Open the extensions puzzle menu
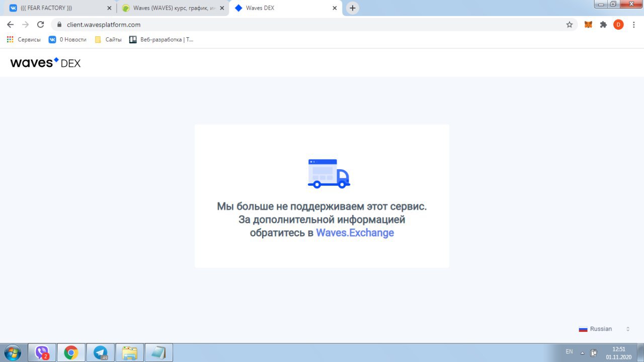Screen dimensions: 644x362 click(603, 25)
